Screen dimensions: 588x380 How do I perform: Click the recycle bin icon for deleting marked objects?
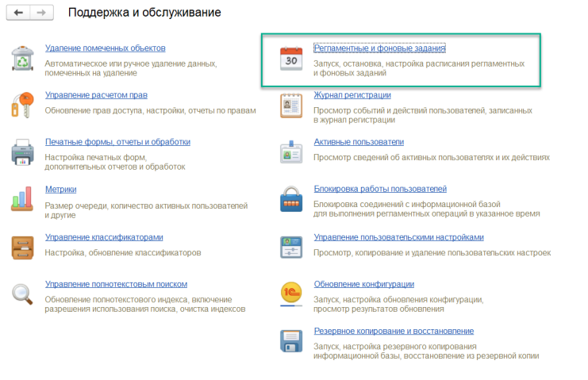point(22,57)
